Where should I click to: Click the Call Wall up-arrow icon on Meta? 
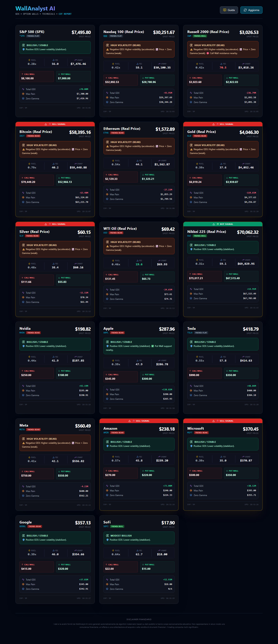[x=23, y=472]
